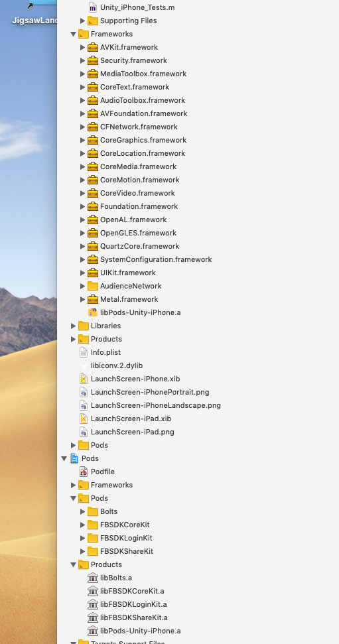Screen dimensions: 339x644
Task: Click the MediaToolbox.framework toolbox icon
Action: (x=93, y=74)
